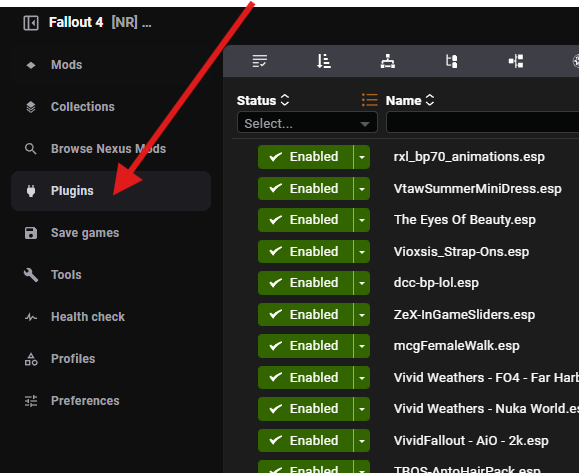Click the Browse Nexus Mods magnifier icon
The width and height of the screenshot is (579, 473).
(31, 149)
